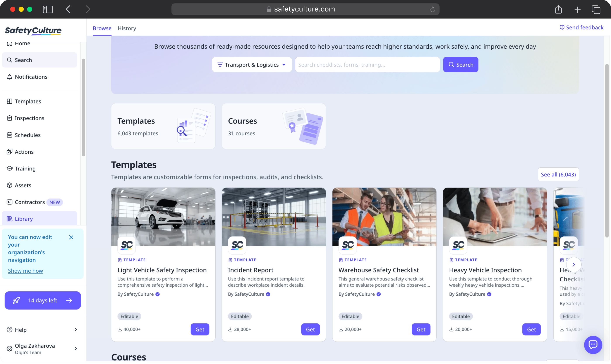Open the chat support bubble
The height and width of the screenshot is (364, 611).
[593, 345]
